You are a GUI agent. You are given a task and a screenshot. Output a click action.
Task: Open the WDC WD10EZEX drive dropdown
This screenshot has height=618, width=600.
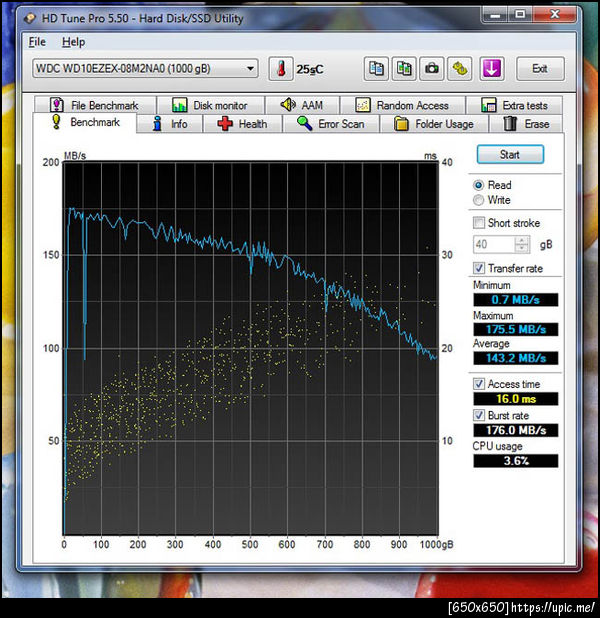tap(145, 69)
